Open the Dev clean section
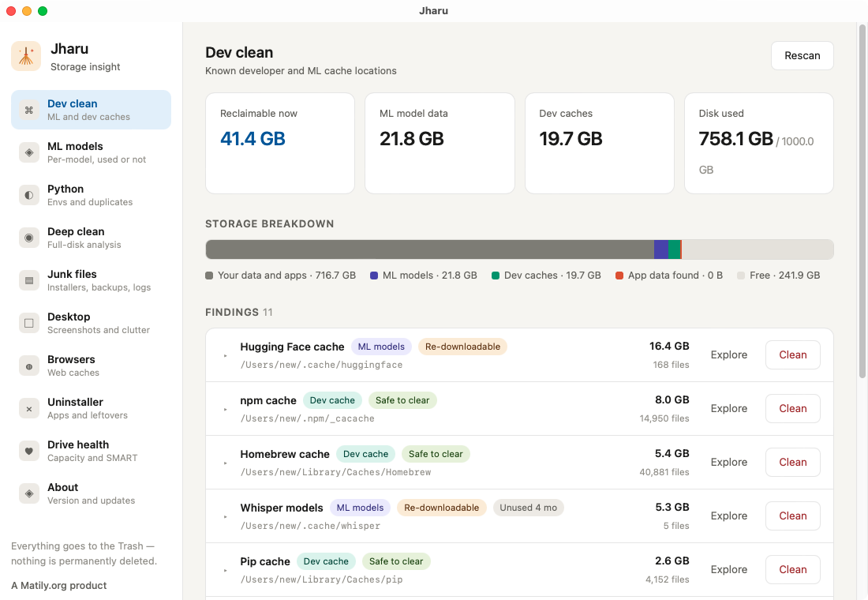Image resolution: width=868 pixels, height=600 pixels. pos(92,110)
